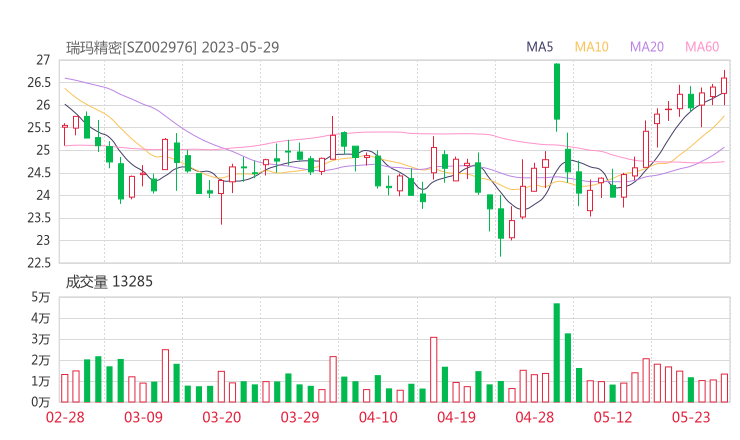Screen dimensions: 740x440
Task: Click the 3万 volume axis label
Action: point(41,339)
